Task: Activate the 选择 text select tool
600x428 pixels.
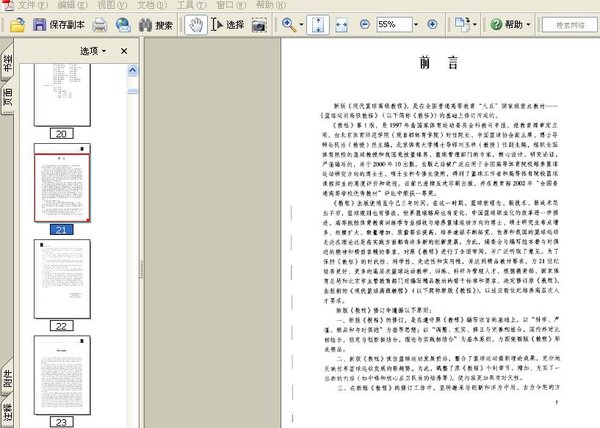Action: coord(227,25)
